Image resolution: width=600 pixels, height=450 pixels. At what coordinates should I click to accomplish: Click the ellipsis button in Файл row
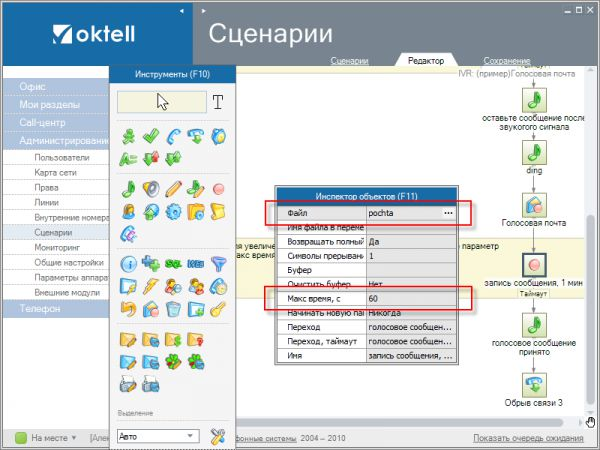448,213
